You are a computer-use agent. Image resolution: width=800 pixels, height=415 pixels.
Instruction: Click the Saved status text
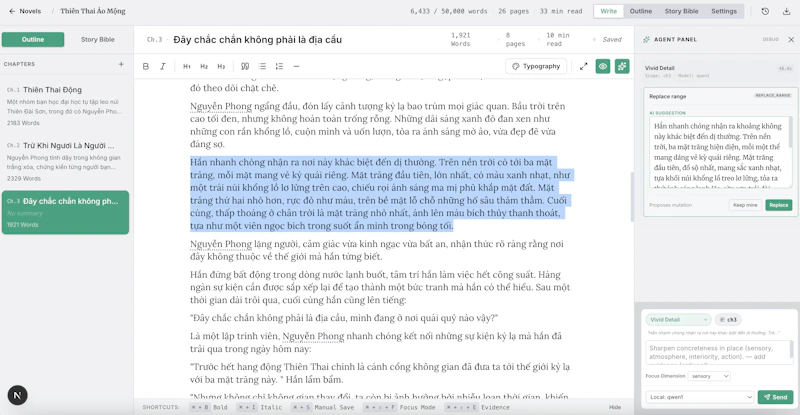point(612,39)
